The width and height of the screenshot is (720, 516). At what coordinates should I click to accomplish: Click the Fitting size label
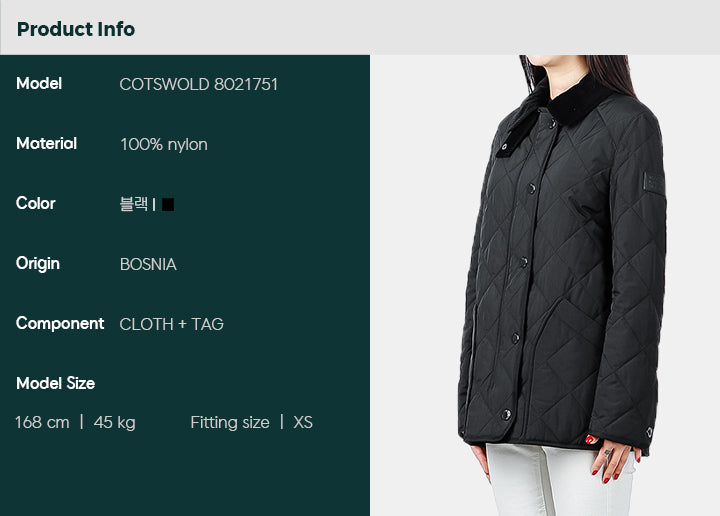click(x=230, y=422)
